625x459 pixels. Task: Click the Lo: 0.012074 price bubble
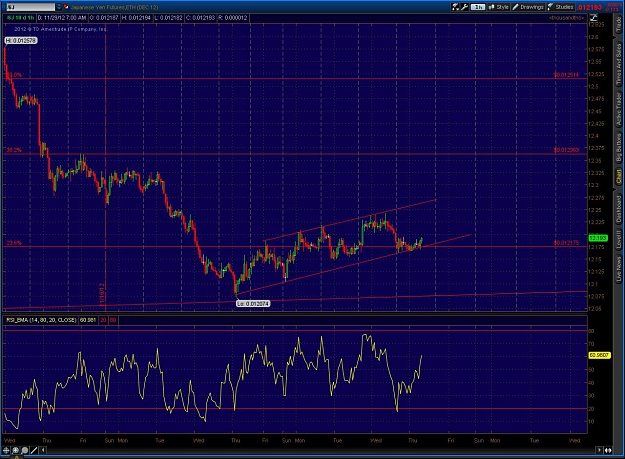coord(253,304)
